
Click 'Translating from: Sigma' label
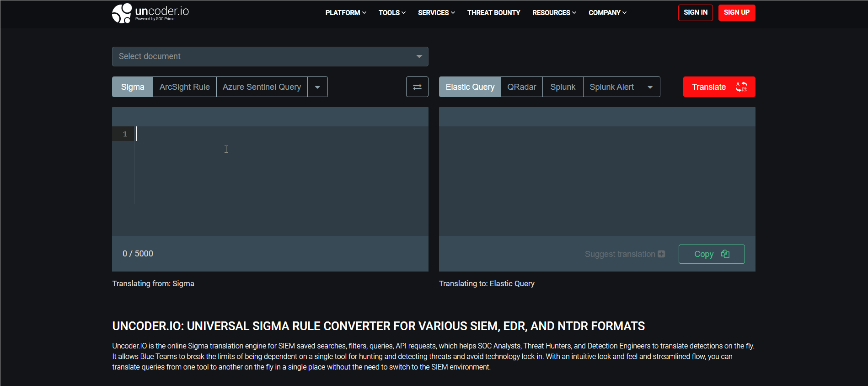pos(153,283)
